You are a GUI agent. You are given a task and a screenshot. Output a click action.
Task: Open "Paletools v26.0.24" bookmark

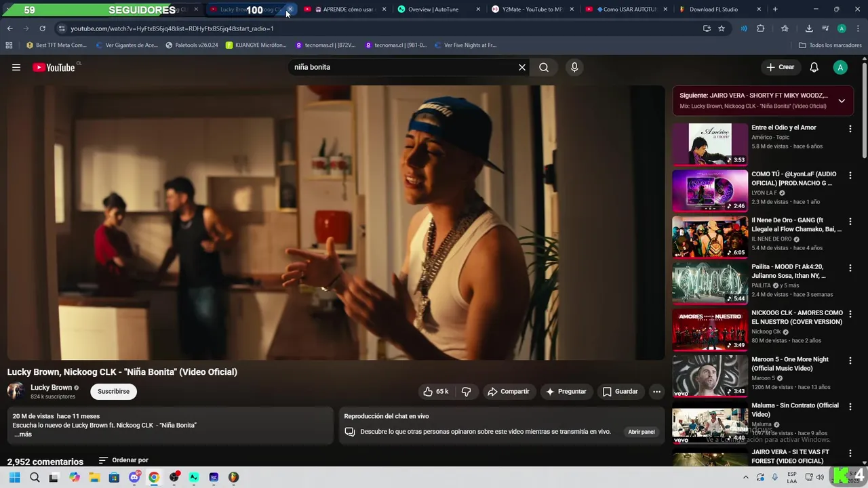click(x=192, y=45)
